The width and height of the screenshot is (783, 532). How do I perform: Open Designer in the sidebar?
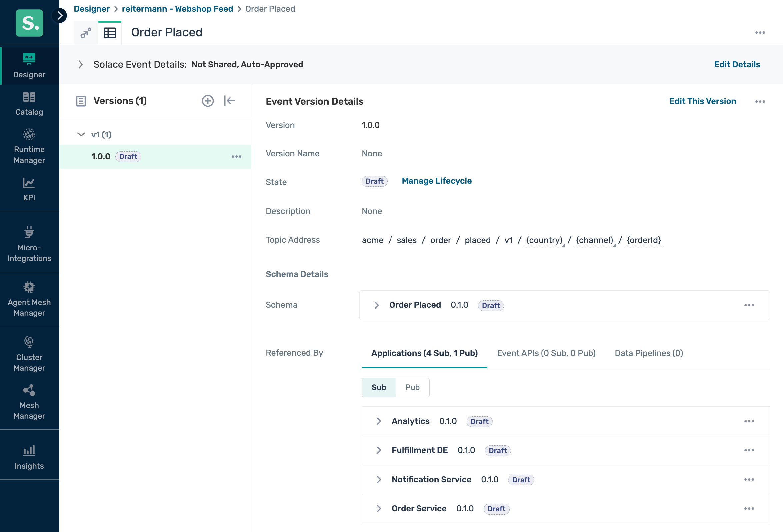click(29, 66)
